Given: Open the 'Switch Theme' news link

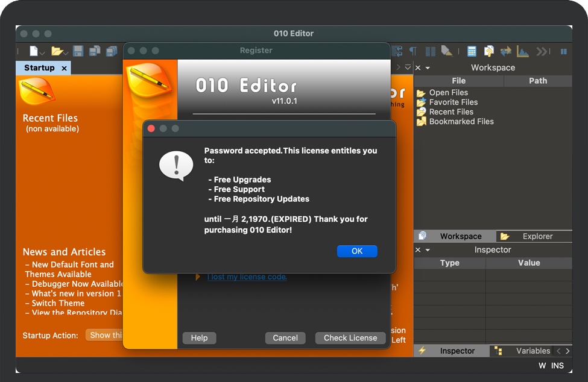Looking at the screenshot, I should point(55,303).
